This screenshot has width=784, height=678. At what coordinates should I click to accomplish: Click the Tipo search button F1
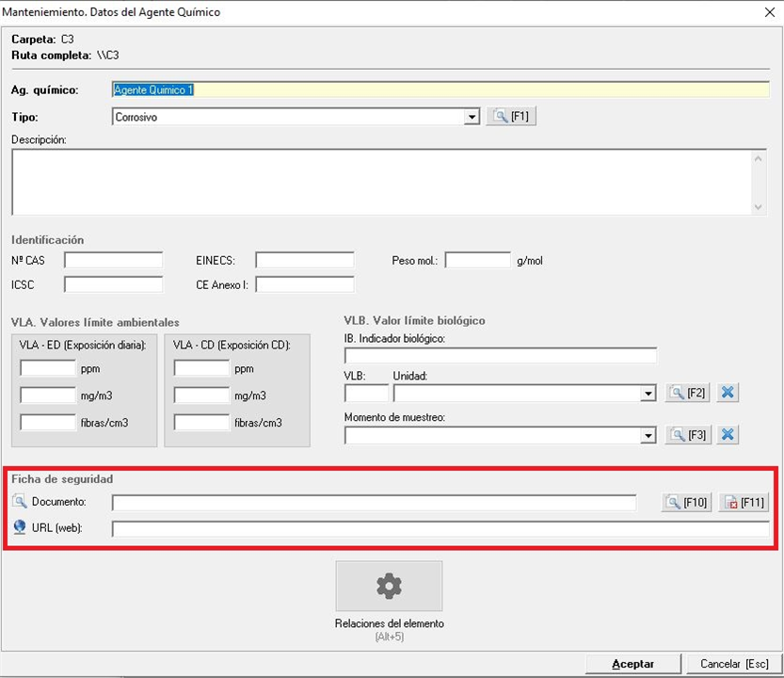pyautogui.click(x=511, y=117)
